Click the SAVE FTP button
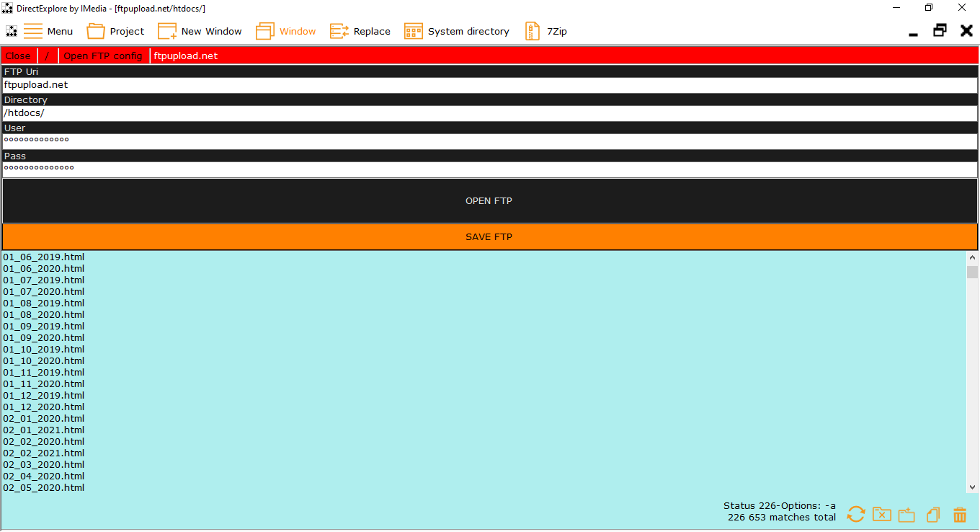 [489, 236]
